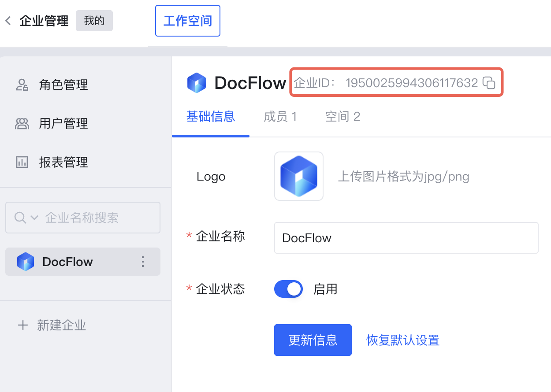Select DocFlow enterprise in the list
Screen dimensions: 551x392
tap(83, 262)
